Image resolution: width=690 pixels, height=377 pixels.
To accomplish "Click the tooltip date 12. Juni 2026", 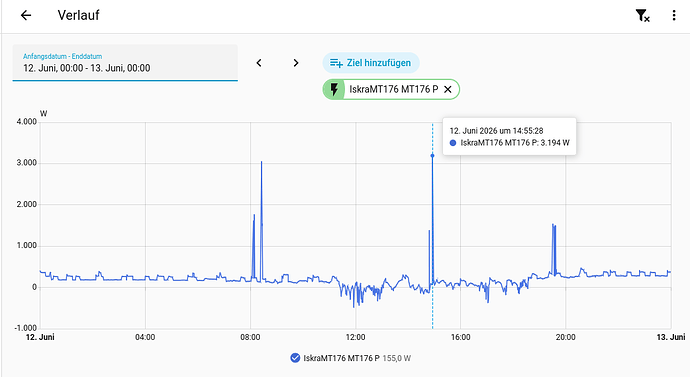I will [473, 131].
